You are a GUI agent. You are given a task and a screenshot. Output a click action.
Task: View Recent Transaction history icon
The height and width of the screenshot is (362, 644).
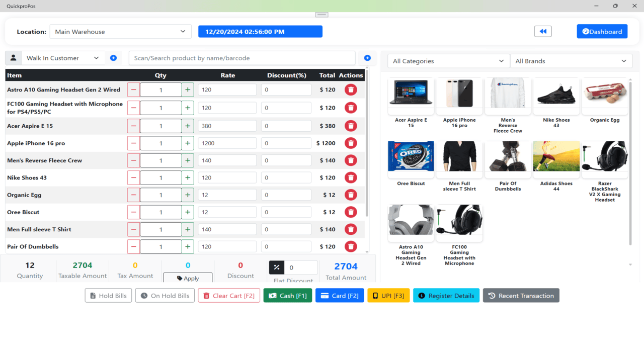point(521,295)
